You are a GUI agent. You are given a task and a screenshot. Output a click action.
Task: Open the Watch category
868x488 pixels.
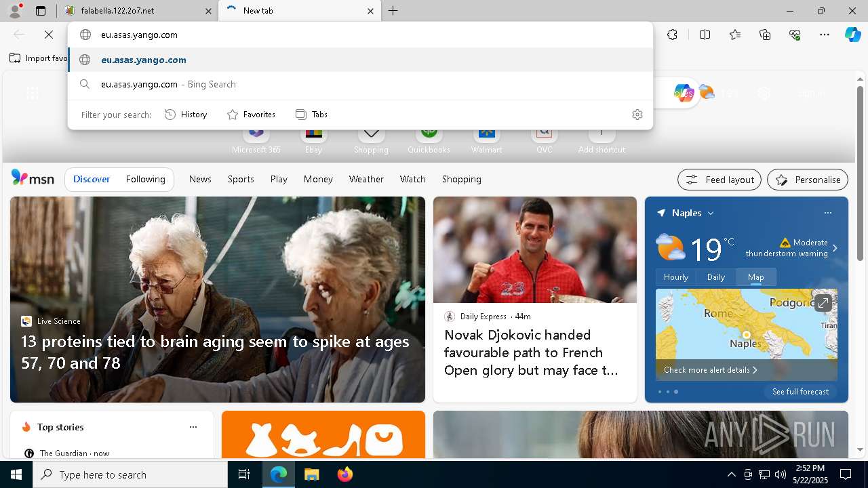[413, 179]
